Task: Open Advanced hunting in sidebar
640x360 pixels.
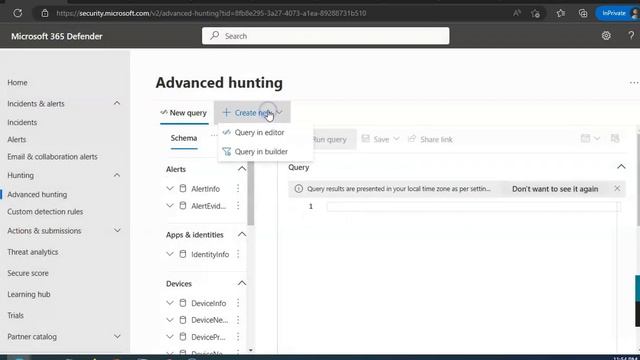Action: (37, 195)
